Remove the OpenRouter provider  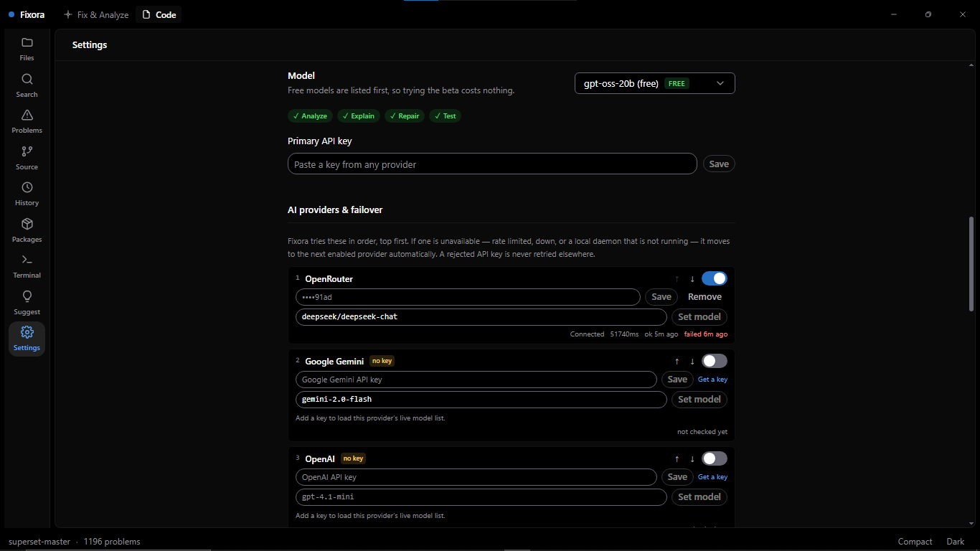[705, 297]
